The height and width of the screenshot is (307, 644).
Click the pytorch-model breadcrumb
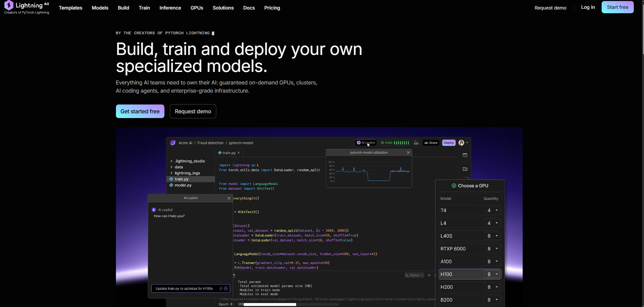pos(241,143)
